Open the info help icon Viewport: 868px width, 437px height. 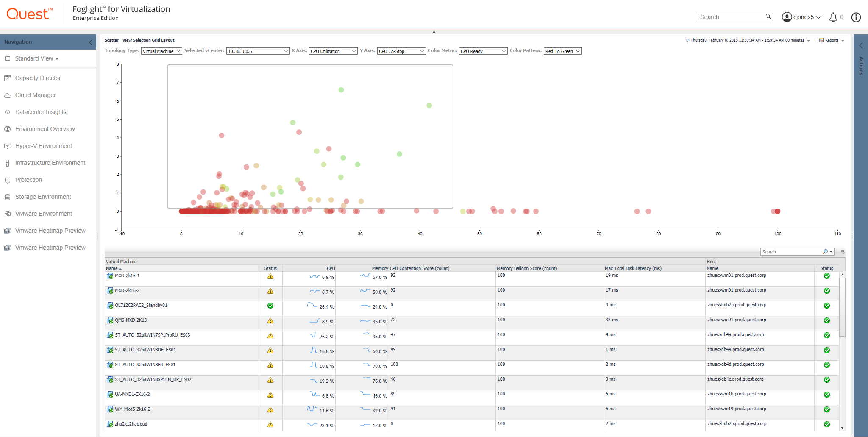tap(856, 17)
